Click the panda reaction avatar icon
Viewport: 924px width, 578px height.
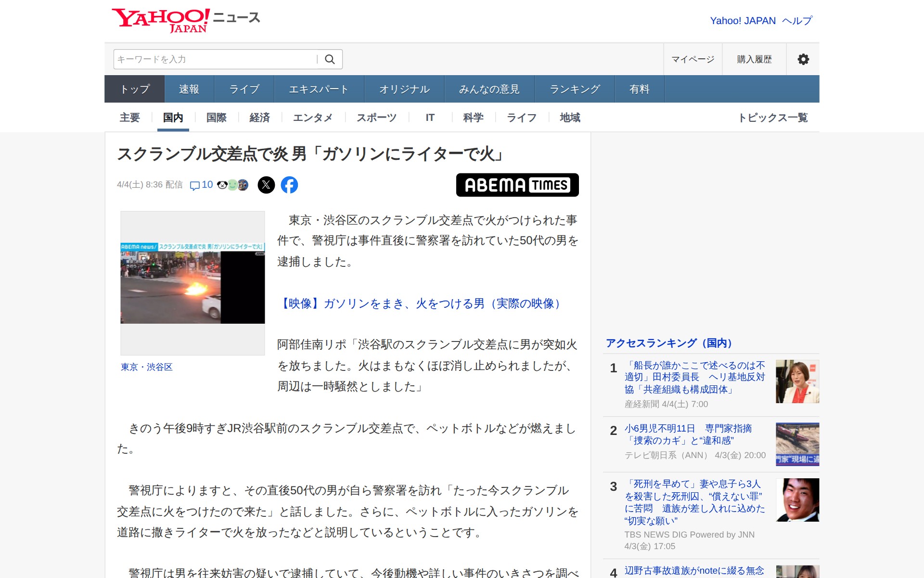pyautogui.click(x=222, y=184)
